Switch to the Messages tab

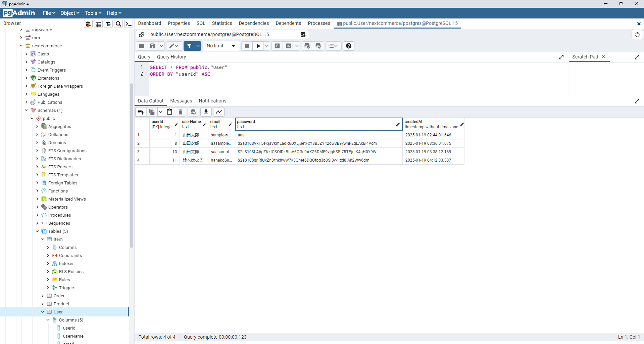181,101
